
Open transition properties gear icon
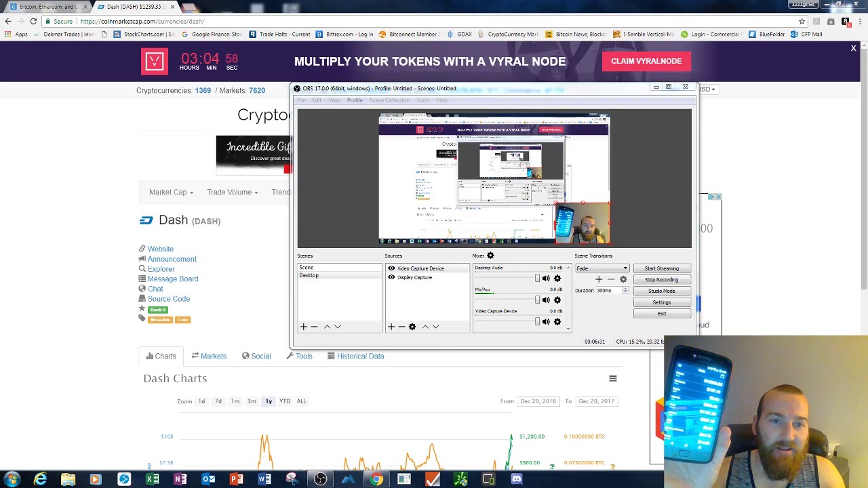click(623, 279)
